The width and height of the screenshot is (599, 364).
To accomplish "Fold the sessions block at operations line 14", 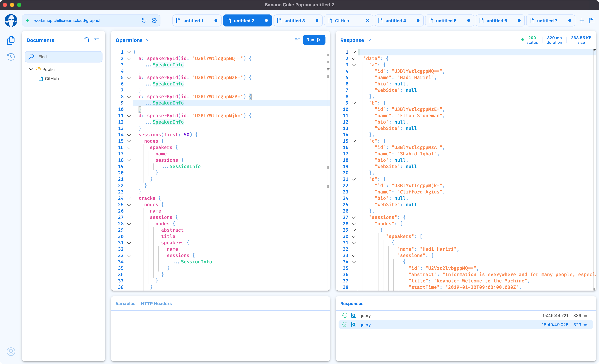I will [129, 135].
